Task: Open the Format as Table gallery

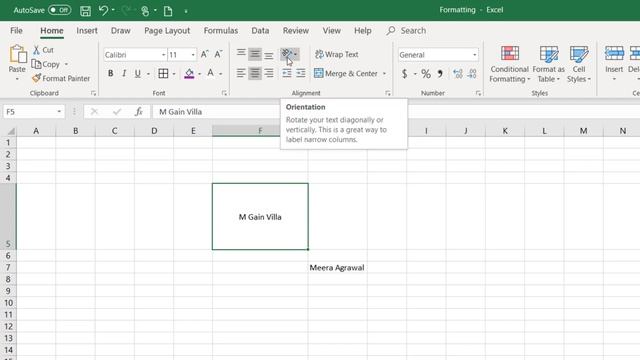Action: (548, 64)
